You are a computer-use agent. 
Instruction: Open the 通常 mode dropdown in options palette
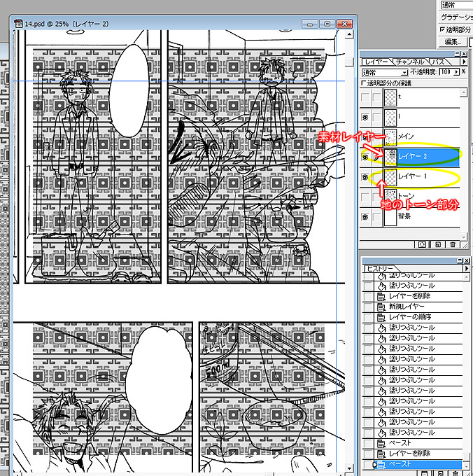click(x=457, y=5)
